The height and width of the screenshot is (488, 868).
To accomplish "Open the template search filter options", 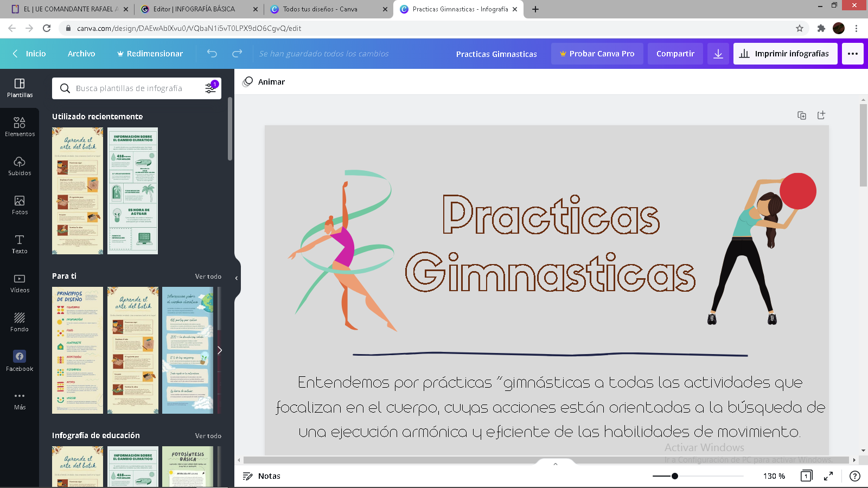I will (x=210, y=88).
